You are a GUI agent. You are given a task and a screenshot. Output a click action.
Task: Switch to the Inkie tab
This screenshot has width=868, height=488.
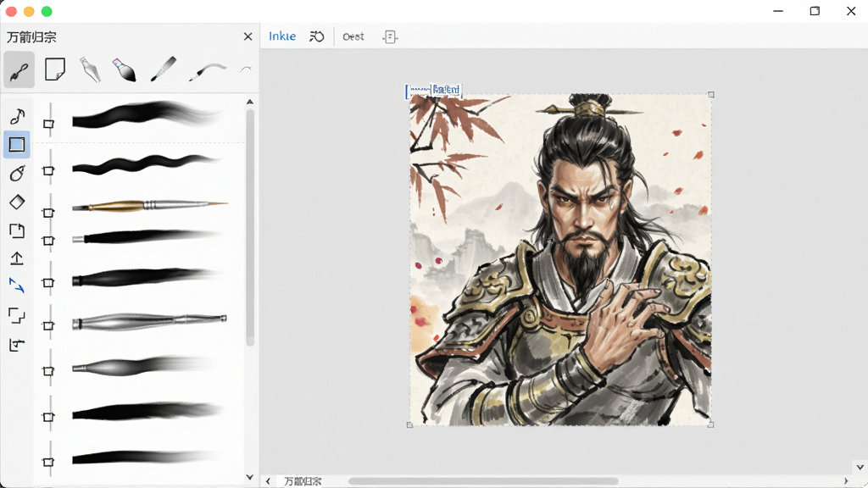(x=282, y=36)
